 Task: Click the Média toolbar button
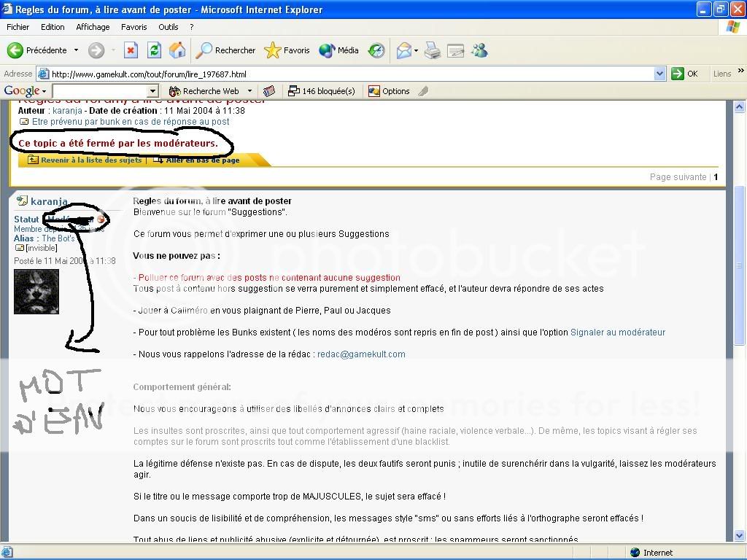click(x=338, y=50)
